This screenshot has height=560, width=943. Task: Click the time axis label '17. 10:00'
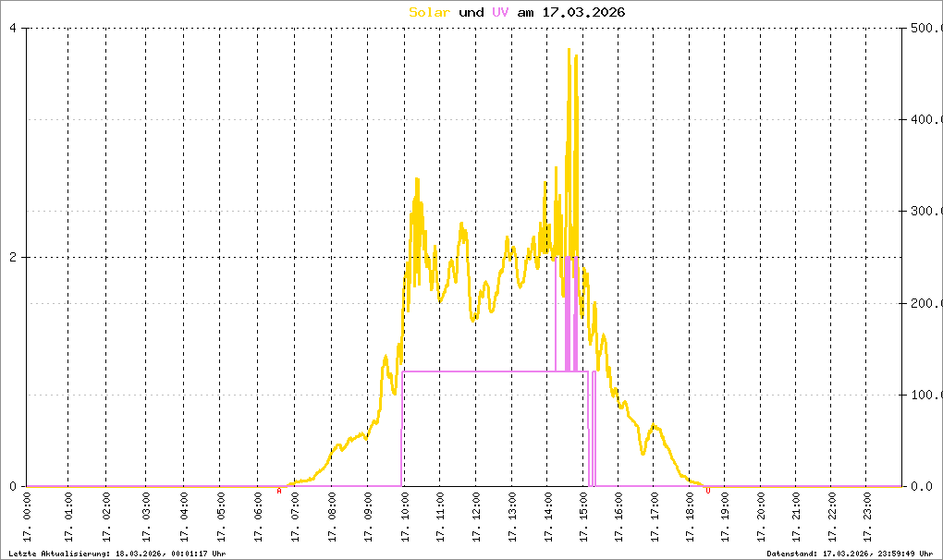coord(405,517)
